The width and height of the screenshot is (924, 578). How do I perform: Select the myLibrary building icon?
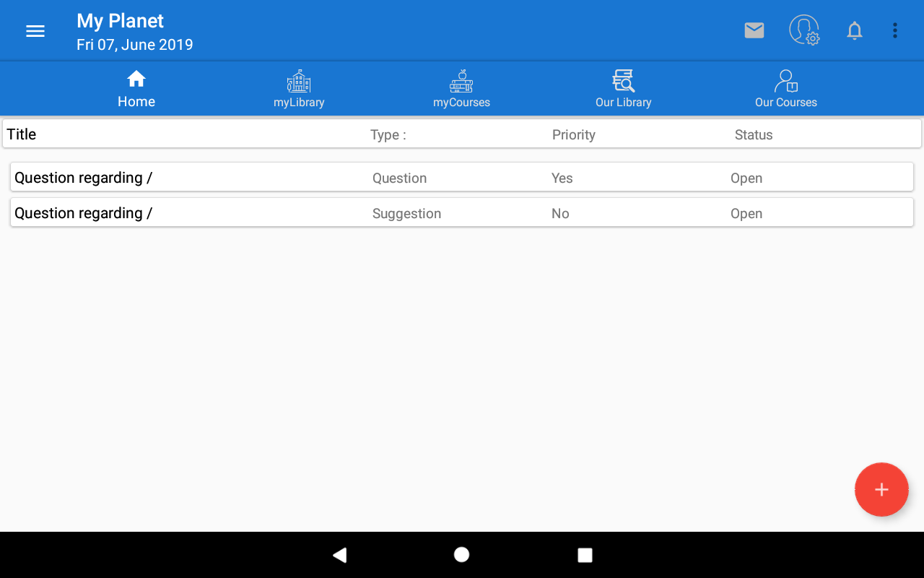[x=298, y=80]
